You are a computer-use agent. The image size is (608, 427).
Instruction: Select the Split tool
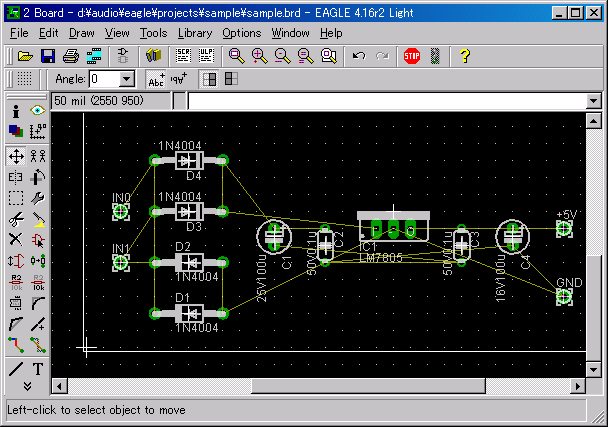click(16, 324)
